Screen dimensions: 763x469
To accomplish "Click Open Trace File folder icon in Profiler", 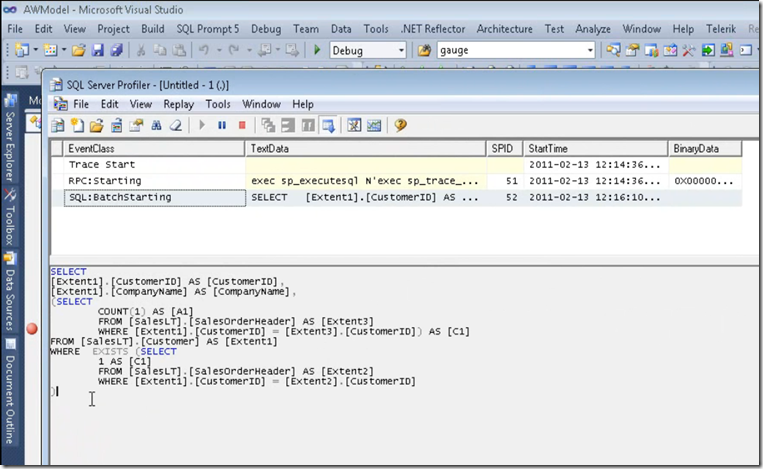I will [x=97, y=126].
